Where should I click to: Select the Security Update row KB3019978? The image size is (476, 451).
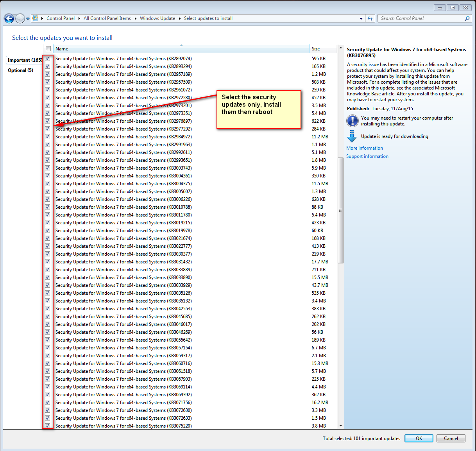[x=191, y=231]
